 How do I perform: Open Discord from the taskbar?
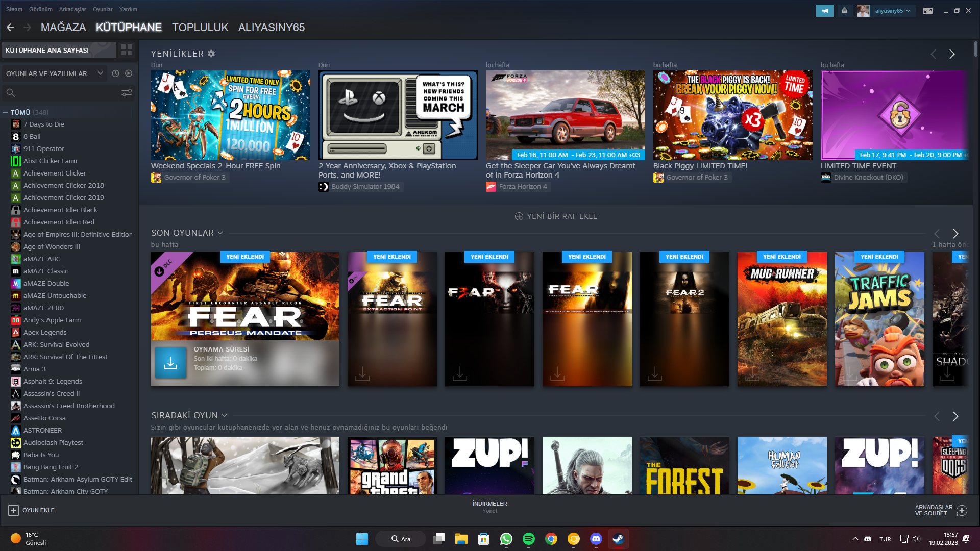596,539
